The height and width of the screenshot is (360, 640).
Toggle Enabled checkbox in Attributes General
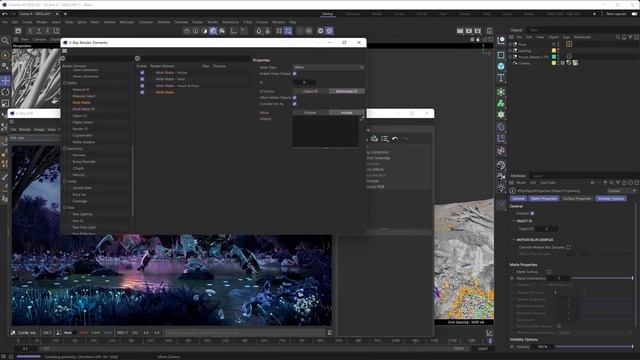tap(532, 213)
